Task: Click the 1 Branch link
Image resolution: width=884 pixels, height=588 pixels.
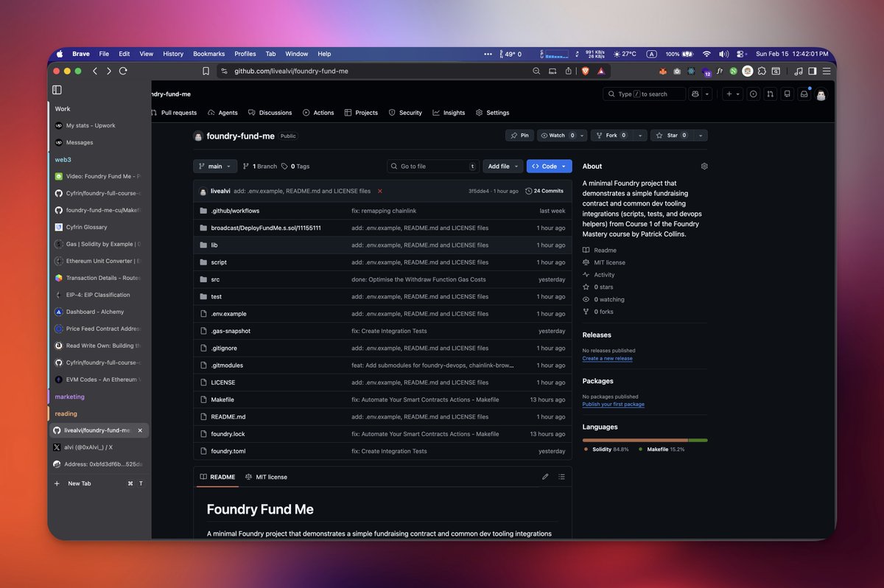Action: [x=259, y=167]
